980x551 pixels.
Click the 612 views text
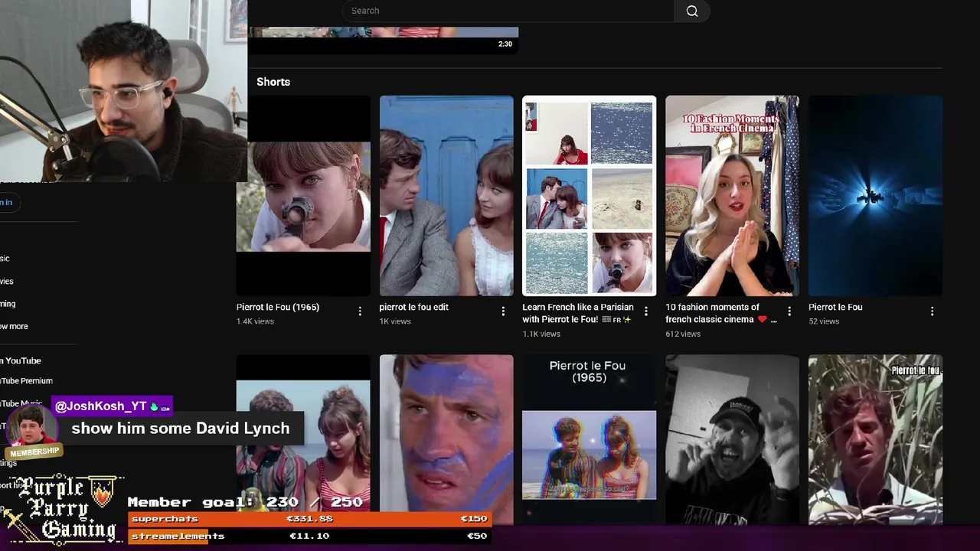click(683, 334)
